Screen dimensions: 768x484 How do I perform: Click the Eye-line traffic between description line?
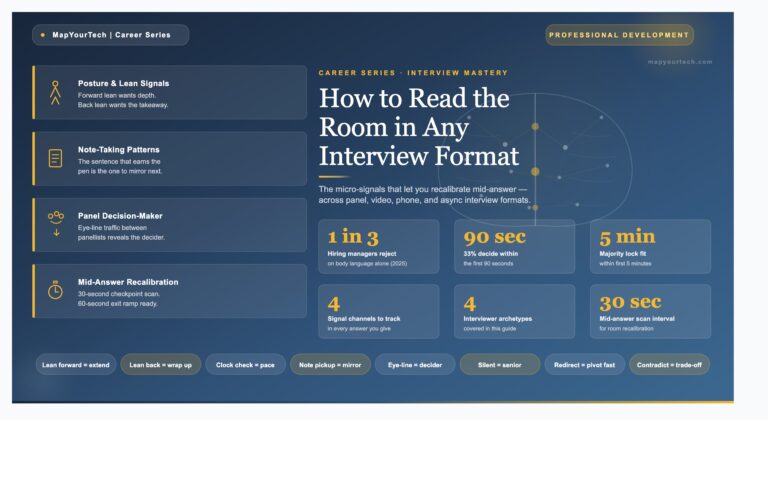(112, 228)
